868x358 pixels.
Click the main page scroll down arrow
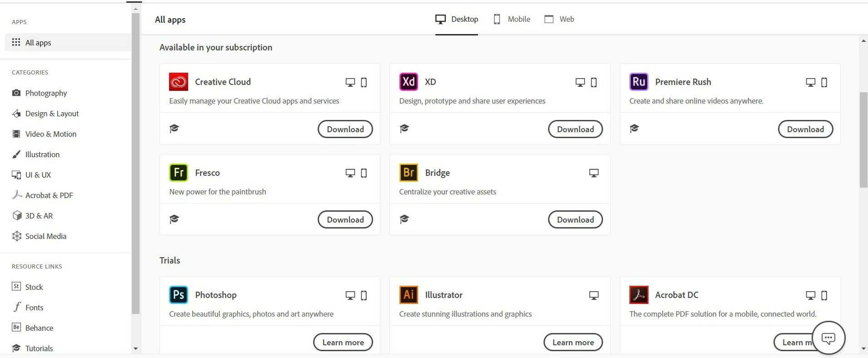point(863,348)
